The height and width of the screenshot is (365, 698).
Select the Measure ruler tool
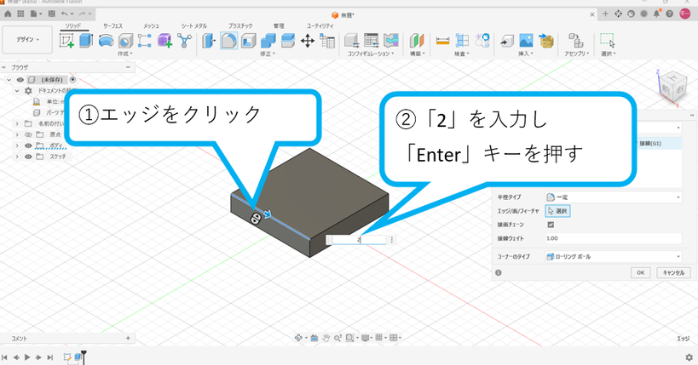[x=442, y=41]
